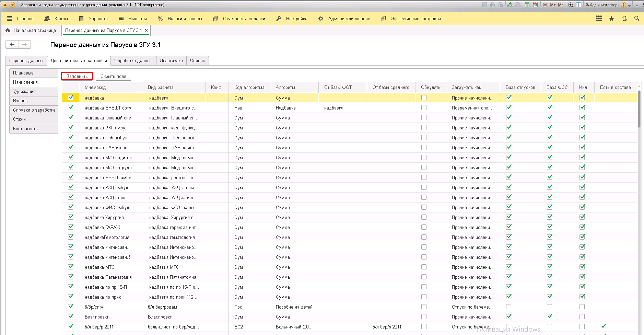Uncheck the row checkbox for надбавка МТС

(71, 267)
